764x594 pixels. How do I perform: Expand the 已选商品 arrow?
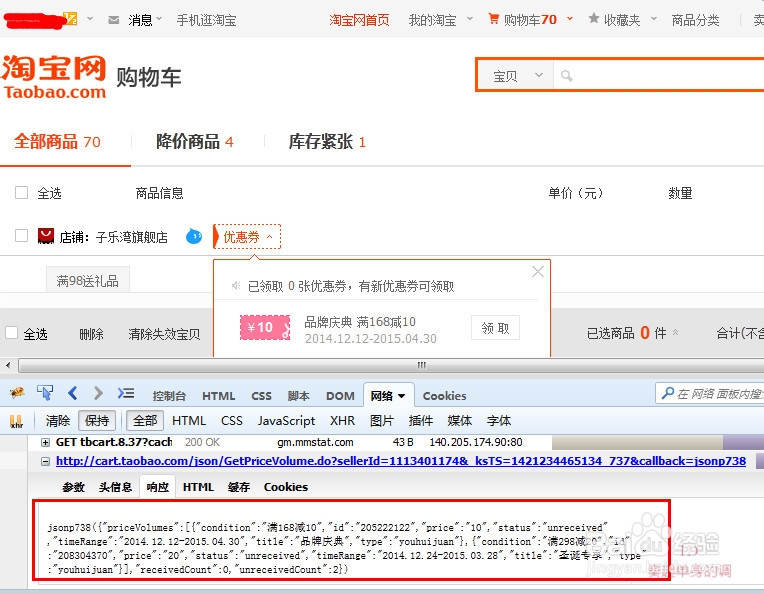coord(675,333)
